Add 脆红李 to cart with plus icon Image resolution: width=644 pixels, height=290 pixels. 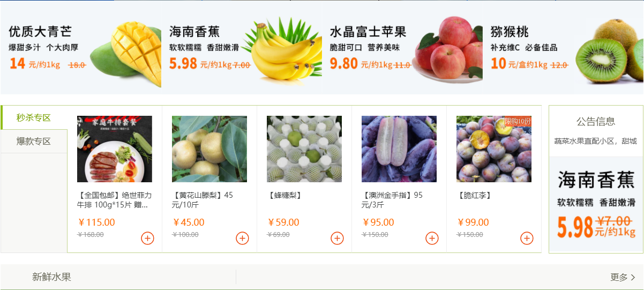527,238
